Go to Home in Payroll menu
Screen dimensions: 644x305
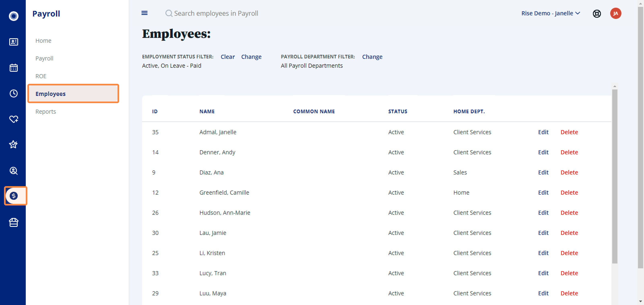(43, 40)
